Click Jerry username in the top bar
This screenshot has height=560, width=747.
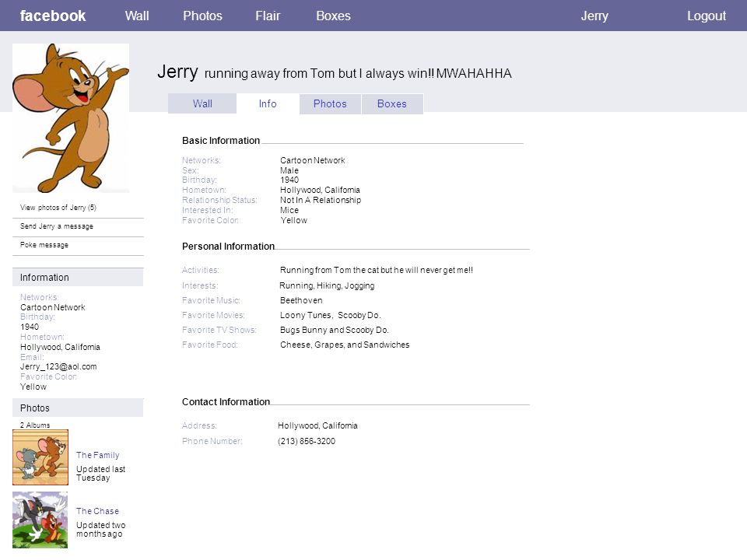594,16
